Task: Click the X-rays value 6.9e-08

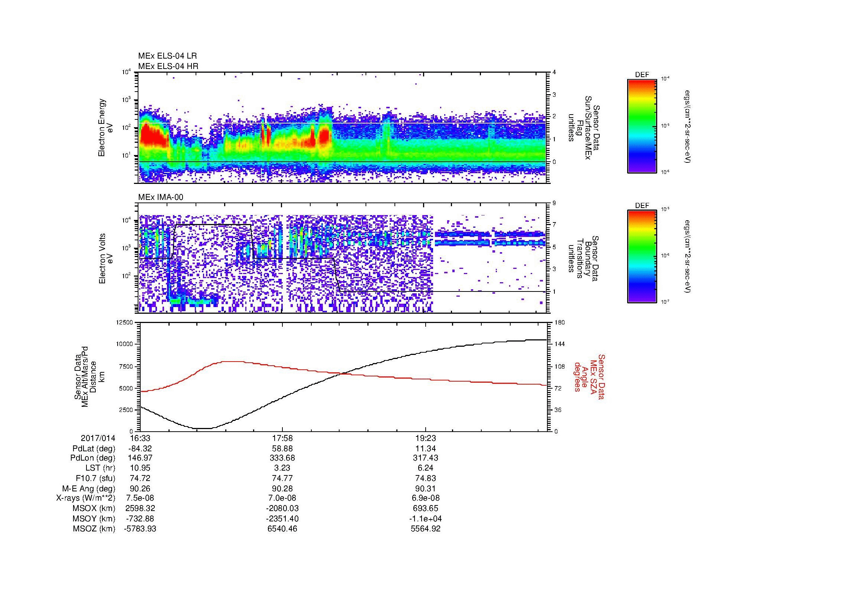Action: 426,498
